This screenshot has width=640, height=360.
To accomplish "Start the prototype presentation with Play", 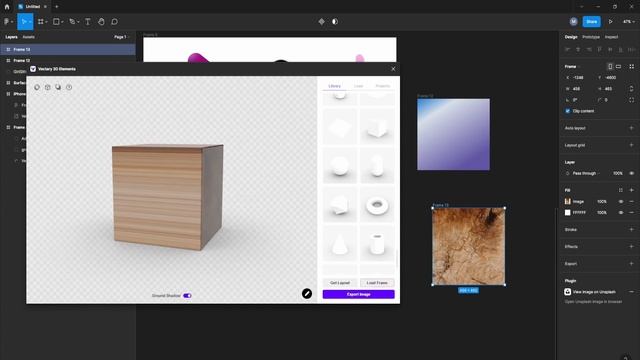I will pos(611,22).
